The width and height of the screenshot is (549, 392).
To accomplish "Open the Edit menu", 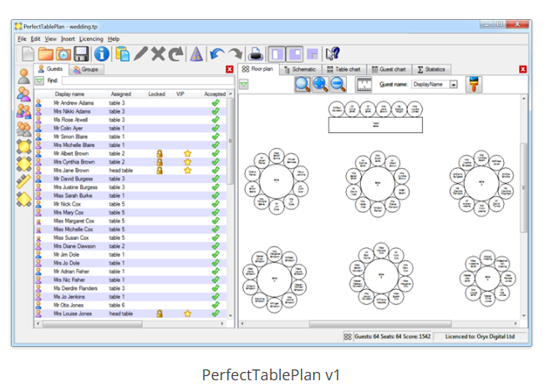I will coord(35,39).
